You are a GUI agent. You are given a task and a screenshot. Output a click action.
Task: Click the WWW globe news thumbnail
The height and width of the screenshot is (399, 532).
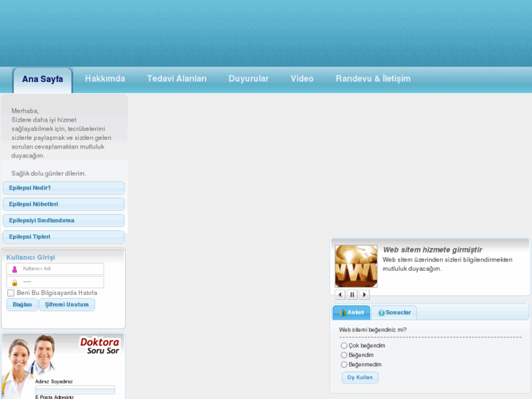356,266
